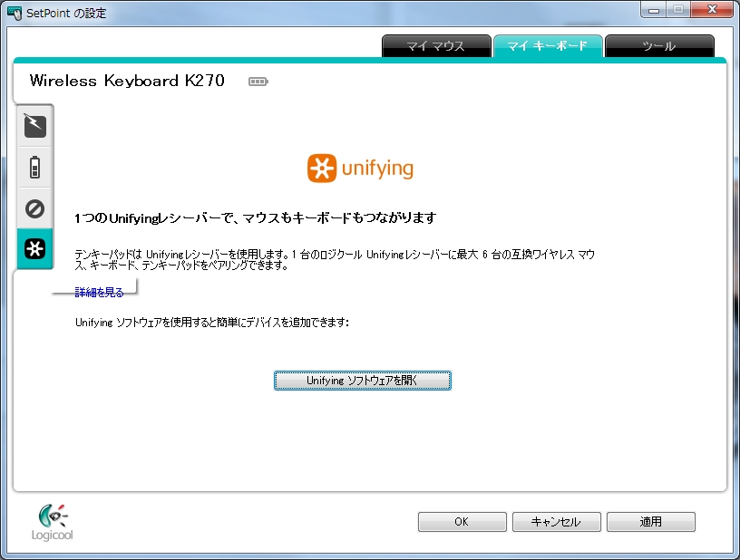Viewport: 740px width, 560px height.
Task: Open the keyboard battery sidebar icon
Action: (35, 168)
